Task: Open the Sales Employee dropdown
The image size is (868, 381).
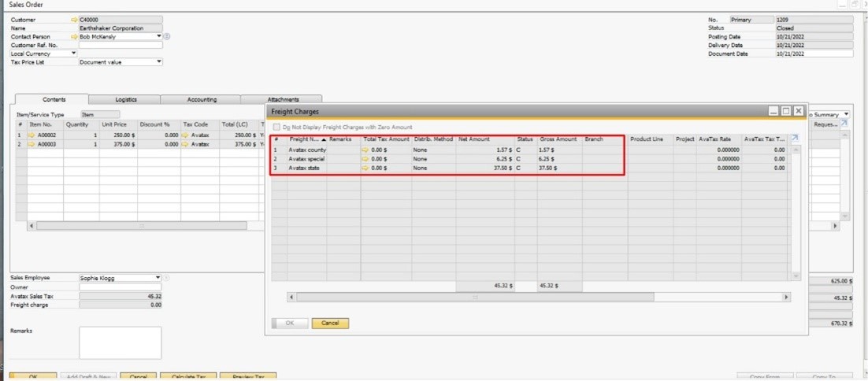Action: (158, 278)
